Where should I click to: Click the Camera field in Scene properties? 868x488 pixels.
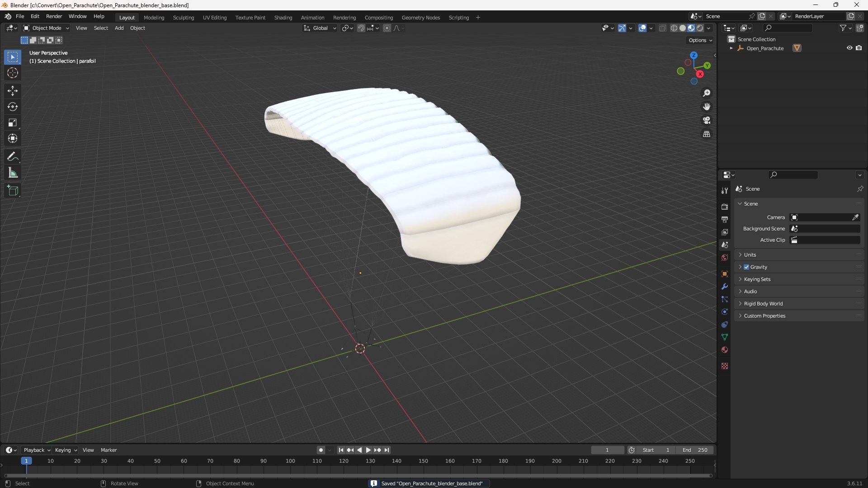(825, 217)
